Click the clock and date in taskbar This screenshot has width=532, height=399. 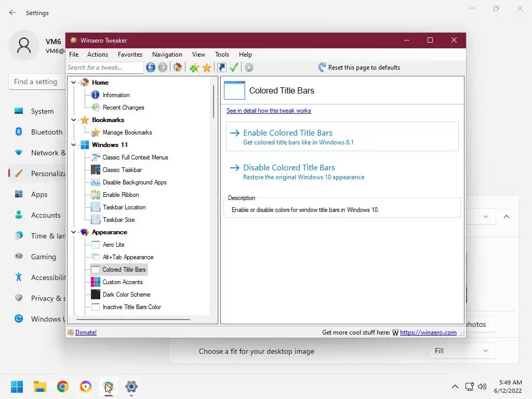click(x=508, y=387)
